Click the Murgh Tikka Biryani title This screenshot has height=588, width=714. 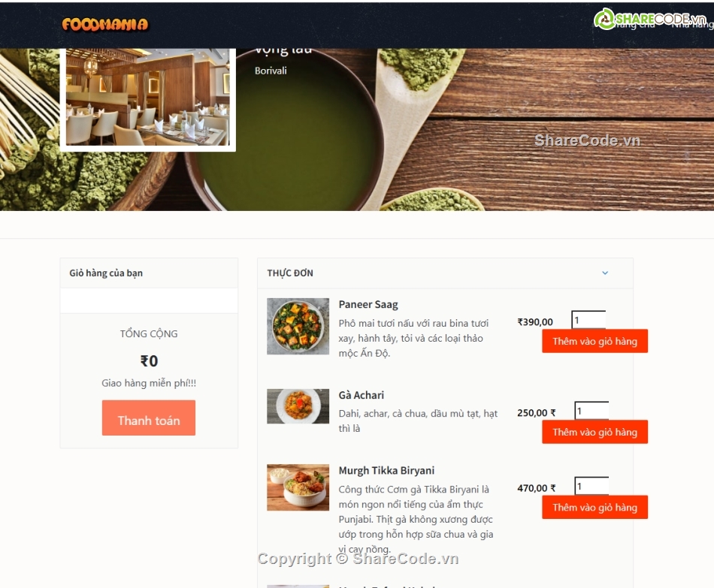[386, 470]
